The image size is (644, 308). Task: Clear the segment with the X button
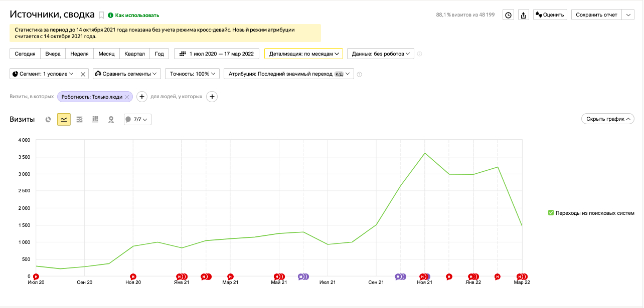click(x=83, y=74)
